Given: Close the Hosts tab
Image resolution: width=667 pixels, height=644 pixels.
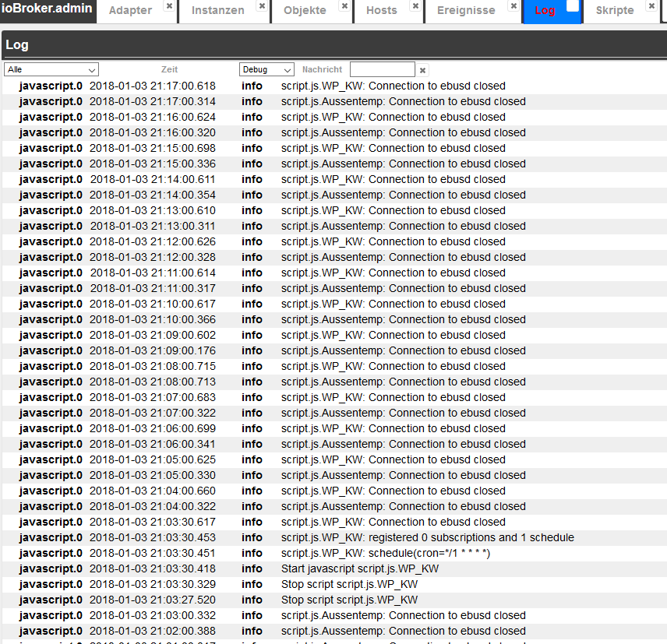Looking at the screenshot, I should [415, 6].
